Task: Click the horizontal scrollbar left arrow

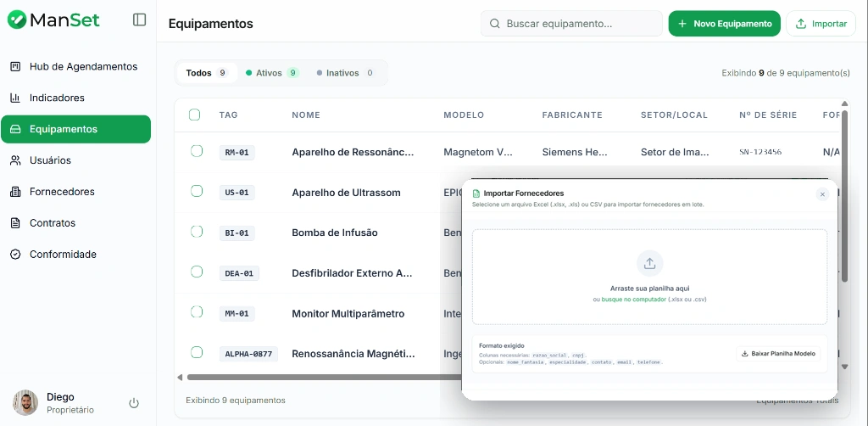Action: [180, 378]
